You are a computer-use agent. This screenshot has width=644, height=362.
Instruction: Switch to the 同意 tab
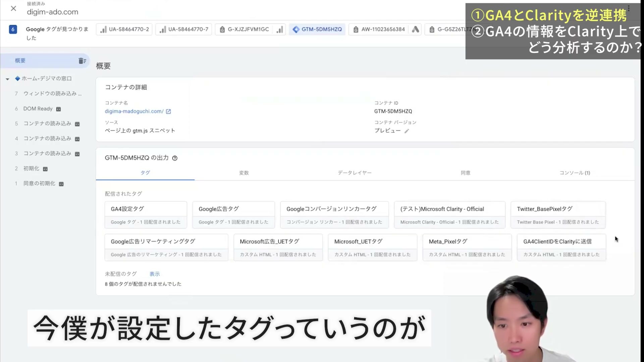[466, 173]
